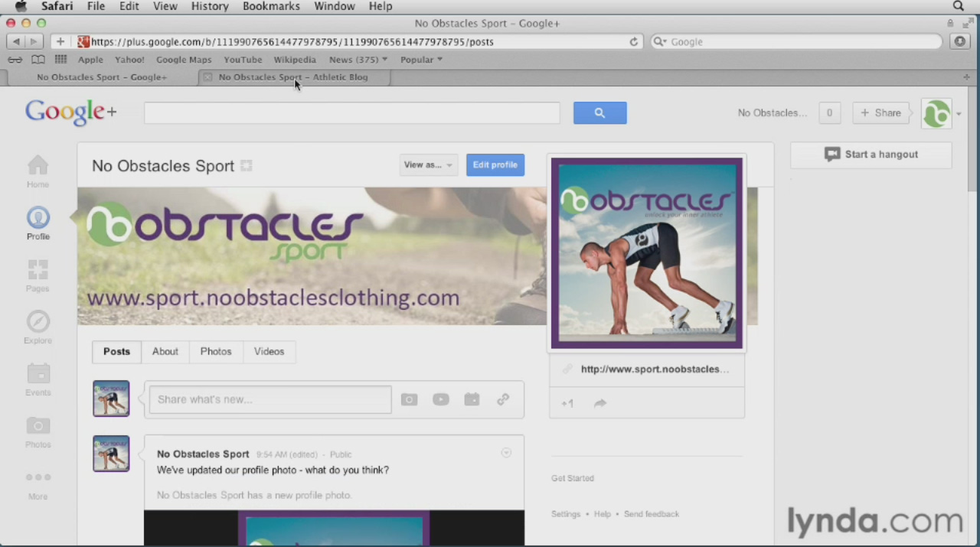This screenshot has height=547, width=980.
Task: Open the post options arrow on the post
Action: pos(506,453)
